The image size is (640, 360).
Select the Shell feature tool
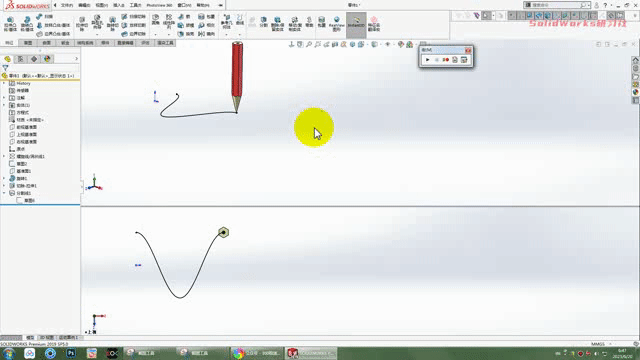[186, 34]
